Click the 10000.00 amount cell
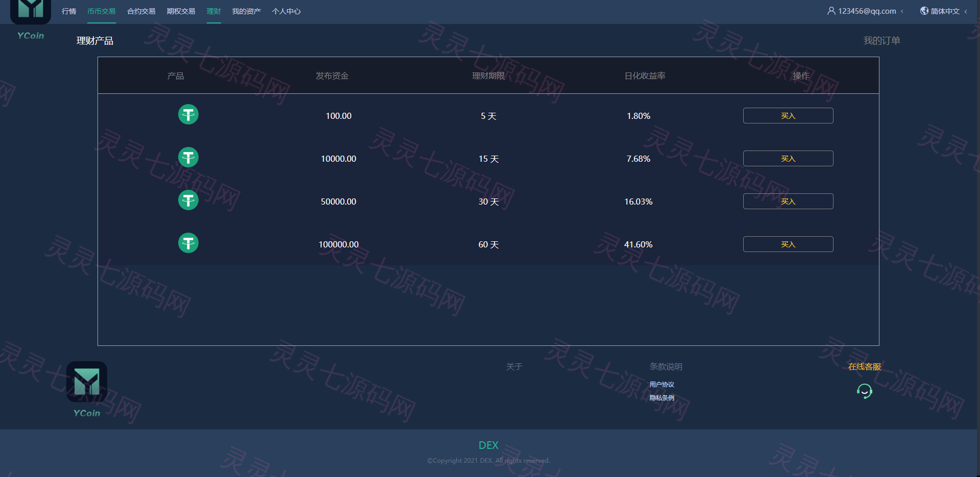The height and width of the screenshot is (477, 980). point(339,159)
